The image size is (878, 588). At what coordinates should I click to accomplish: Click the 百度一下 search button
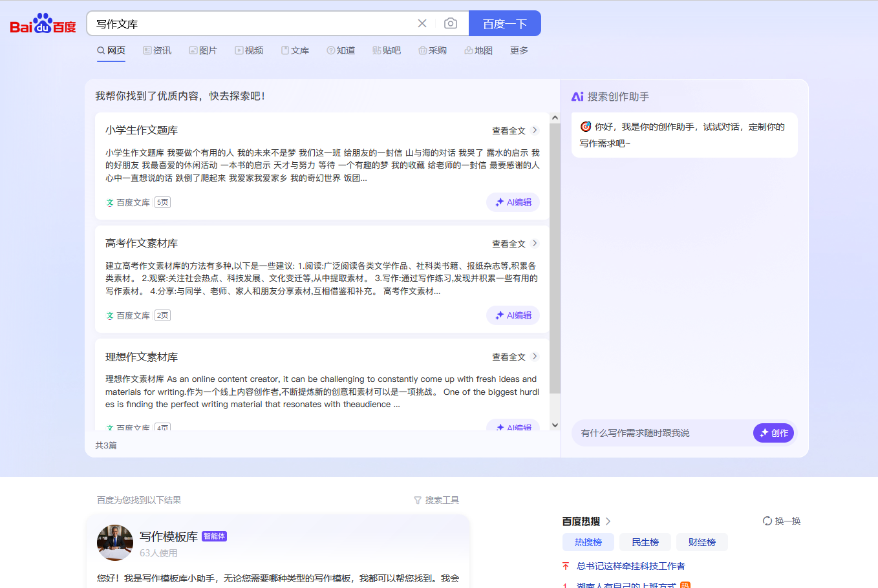point(505,23)
